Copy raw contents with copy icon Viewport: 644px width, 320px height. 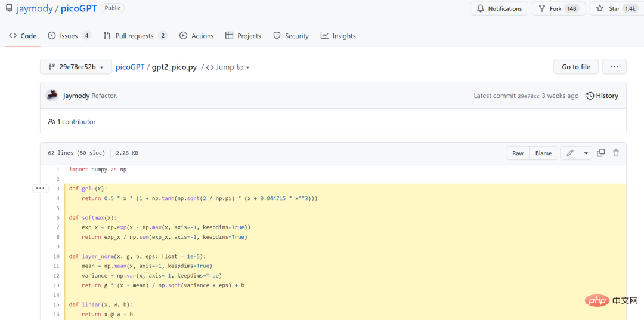600,153
